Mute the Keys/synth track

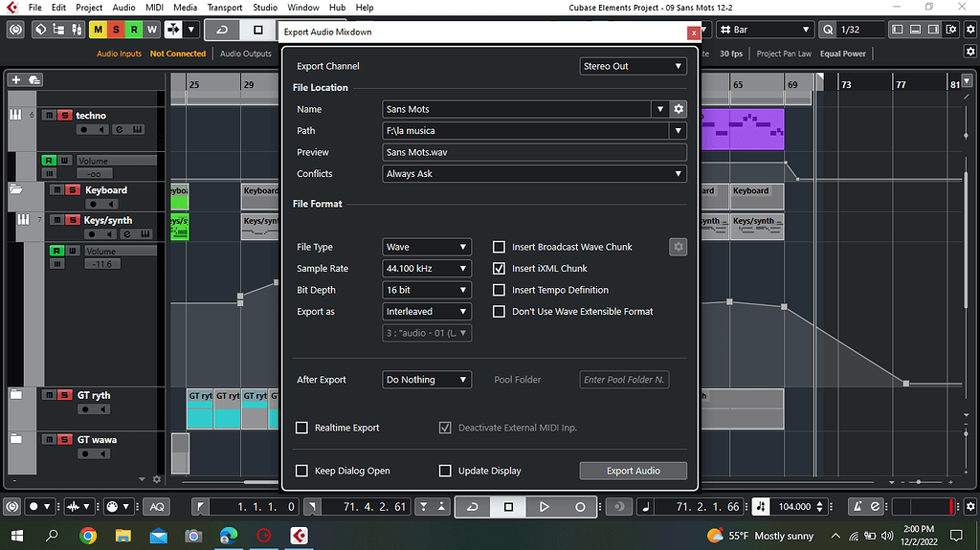(x=56, y=220)
